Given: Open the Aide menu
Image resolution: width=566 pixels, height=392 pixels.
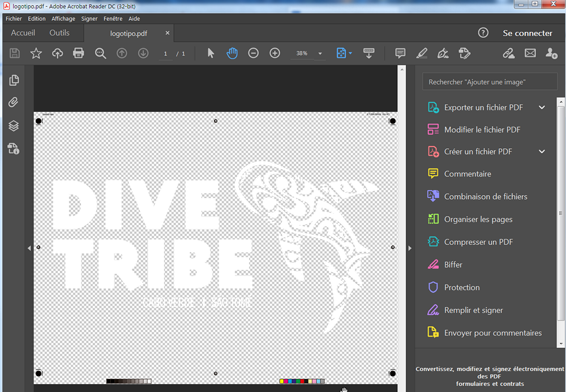Looking at the screenshot, I should tap(134, 19).
